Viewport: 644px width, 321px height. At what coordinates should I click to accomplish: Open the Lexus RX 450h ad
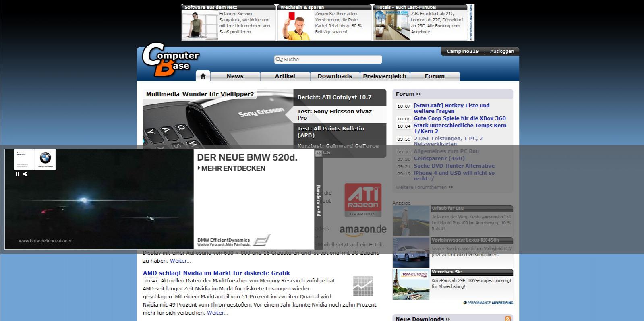(x=453, y=253)
